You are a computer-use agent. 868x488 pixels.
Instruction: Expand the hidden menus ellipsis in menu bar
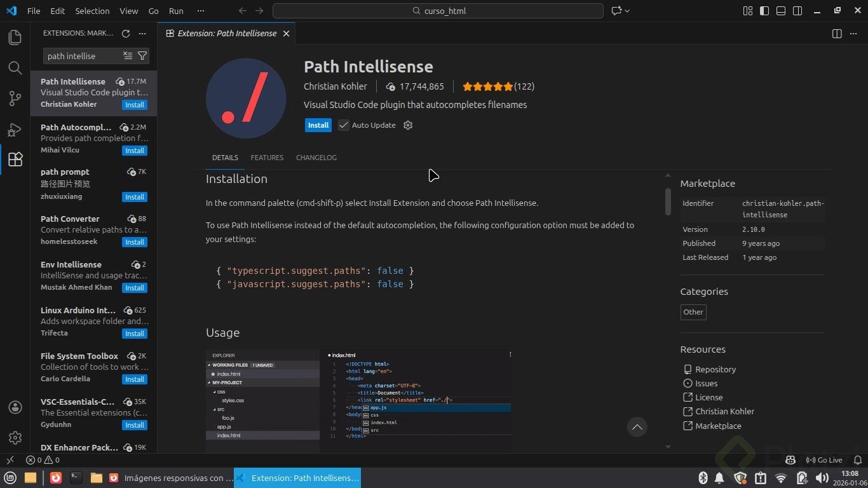point(201,11)
